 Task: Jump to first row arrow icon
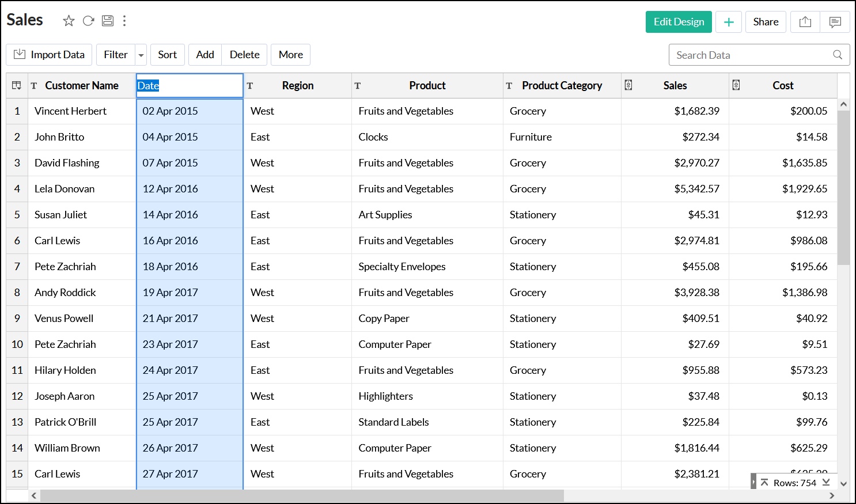click(764, 482)
